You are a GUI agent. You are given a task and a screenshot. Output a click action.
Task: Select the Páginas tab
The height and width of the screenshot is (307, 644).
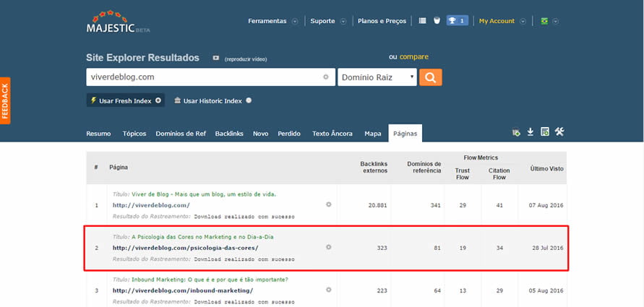click(x=405, y=134)
